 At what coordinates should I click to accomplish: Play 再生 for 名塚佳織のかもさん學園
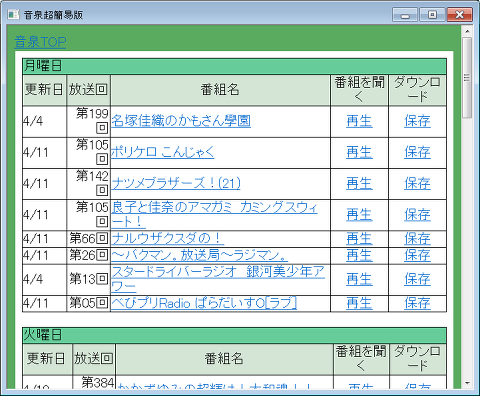click(359, 121)
